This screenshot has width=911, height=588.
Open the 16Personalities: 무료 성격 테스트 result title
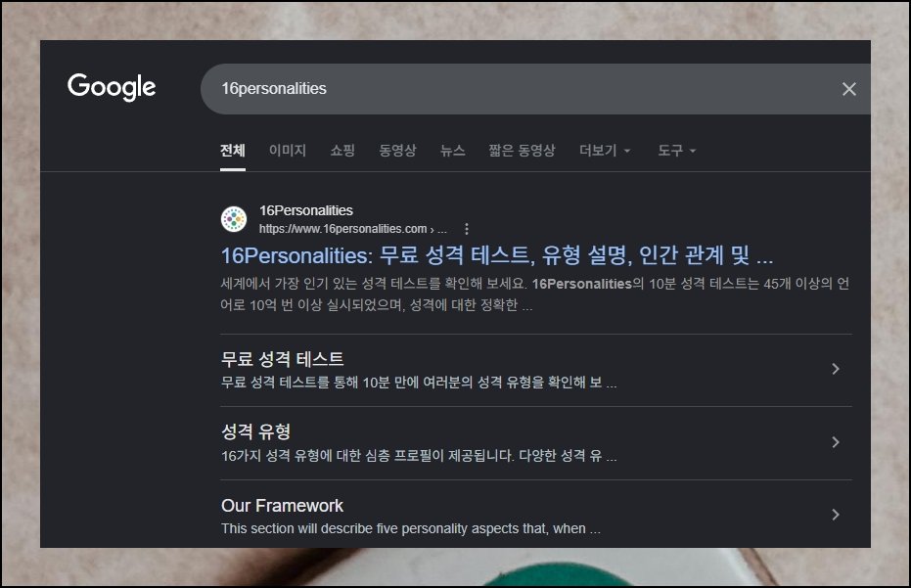(497, 255)
